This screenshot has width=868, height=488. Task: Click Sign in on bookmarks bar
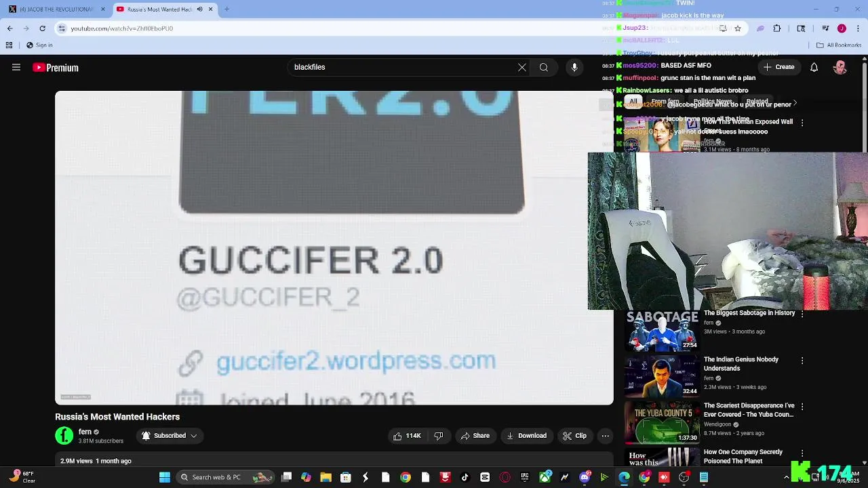39,45
